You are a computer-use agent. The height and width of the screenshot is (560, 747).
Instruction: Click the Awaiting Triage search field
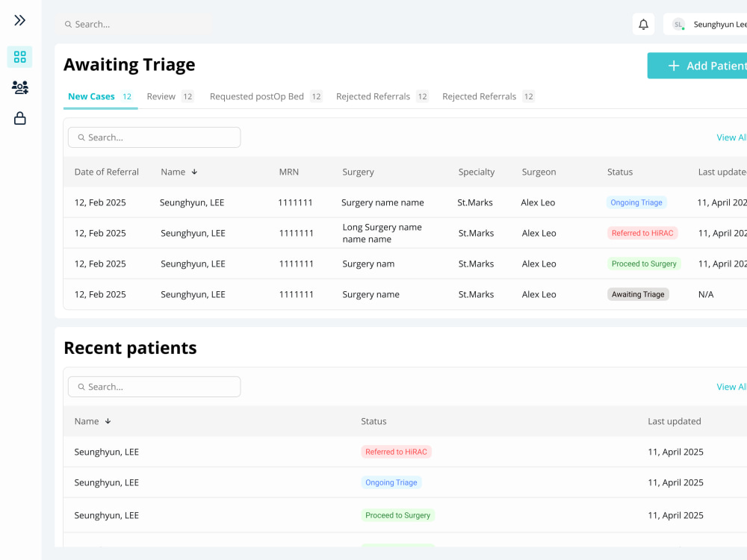[154, 137]
